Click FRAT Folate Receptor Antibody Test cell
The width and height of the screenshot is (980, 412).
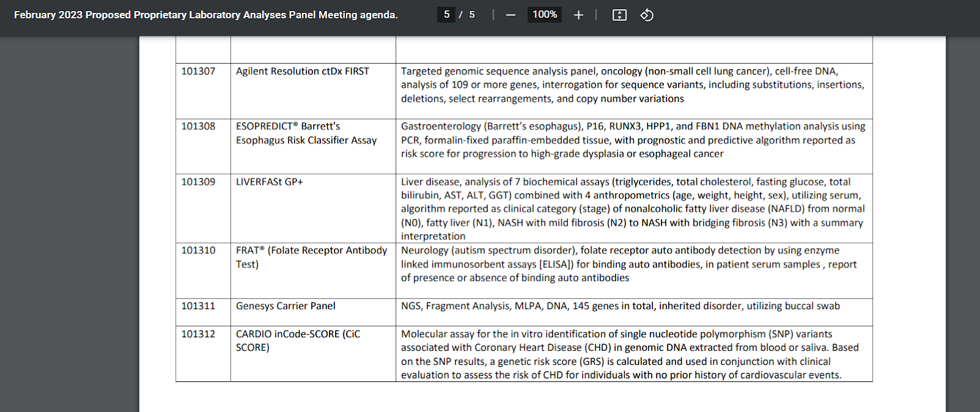[x=313, y=271]
